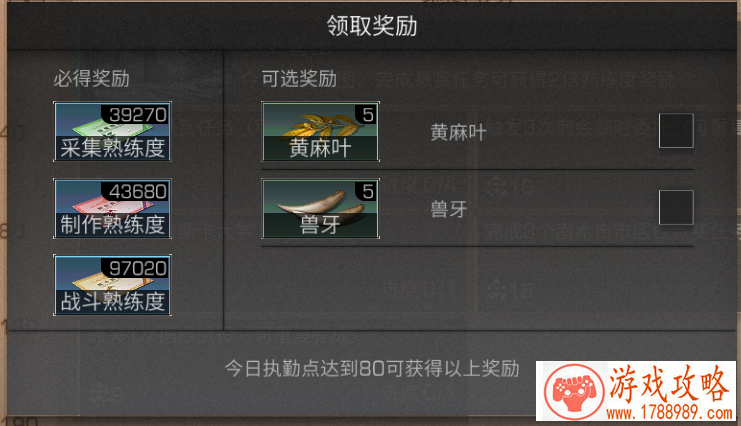This screenshot has width=741, height=426.
Task: Click the 可选奖励 section heading
Action: pos(299,78)
